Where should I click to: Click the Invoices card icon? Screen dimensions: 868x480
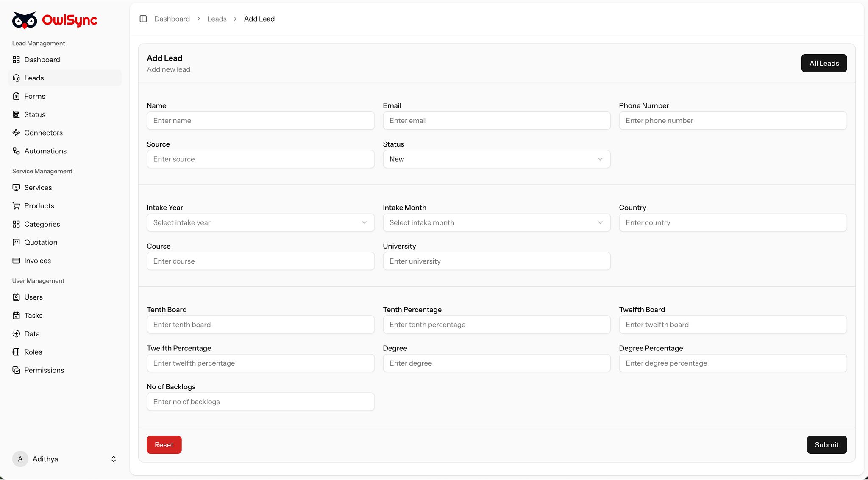click(16, 261)
